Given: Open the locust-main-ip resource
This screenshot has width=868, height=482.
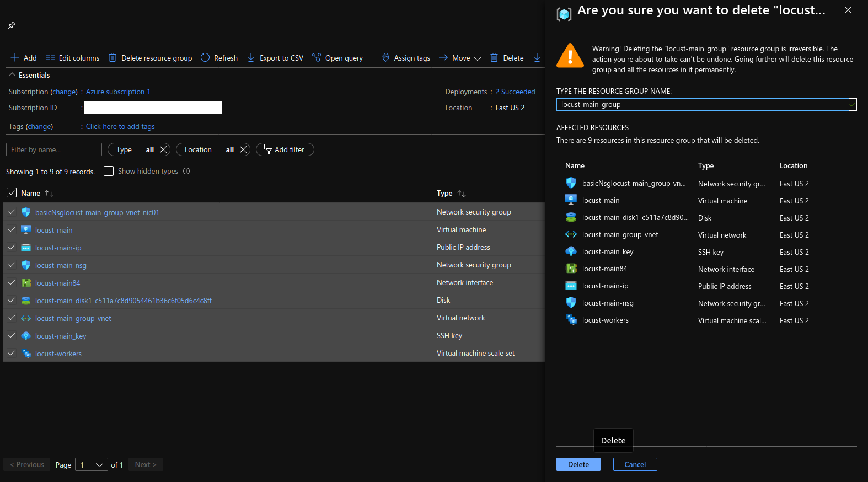Looking at the screenshot, I should coord(58,248).
